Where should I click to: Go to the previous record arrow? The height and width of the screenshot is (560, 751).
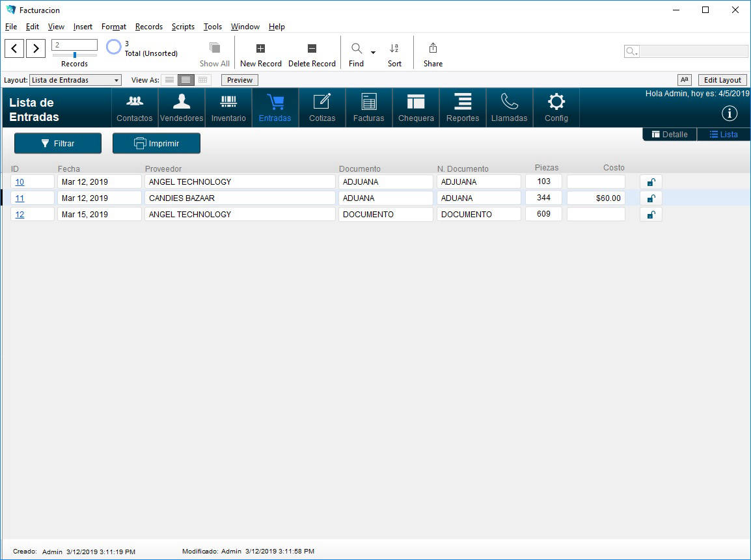[x=14, y=48]
